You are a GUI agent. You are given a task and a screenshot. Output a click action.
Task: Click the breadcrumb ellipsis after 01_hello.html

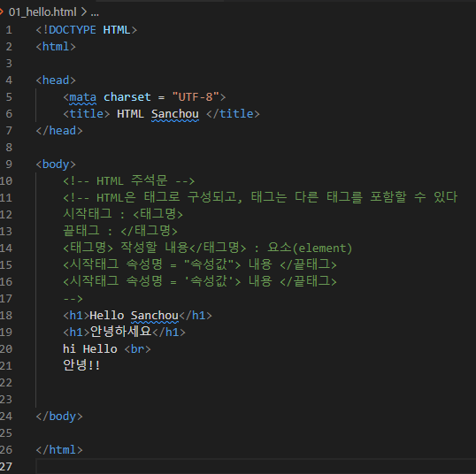(95, 12)
